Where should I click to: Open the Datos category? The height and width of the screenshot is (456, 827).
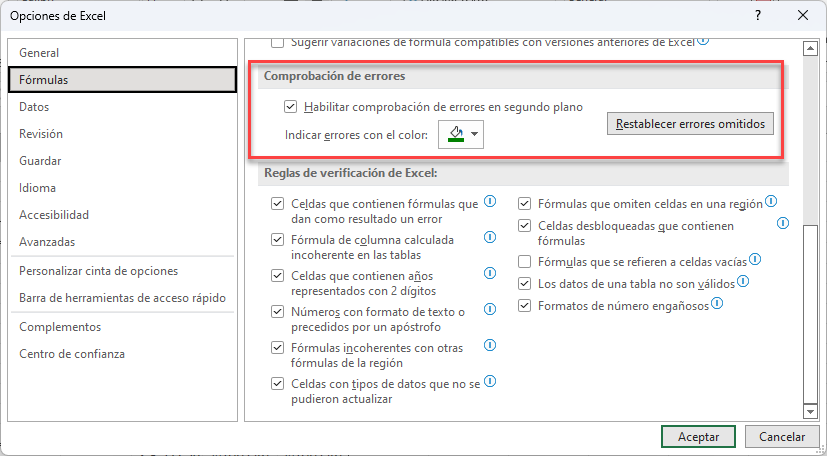[122, 107]
